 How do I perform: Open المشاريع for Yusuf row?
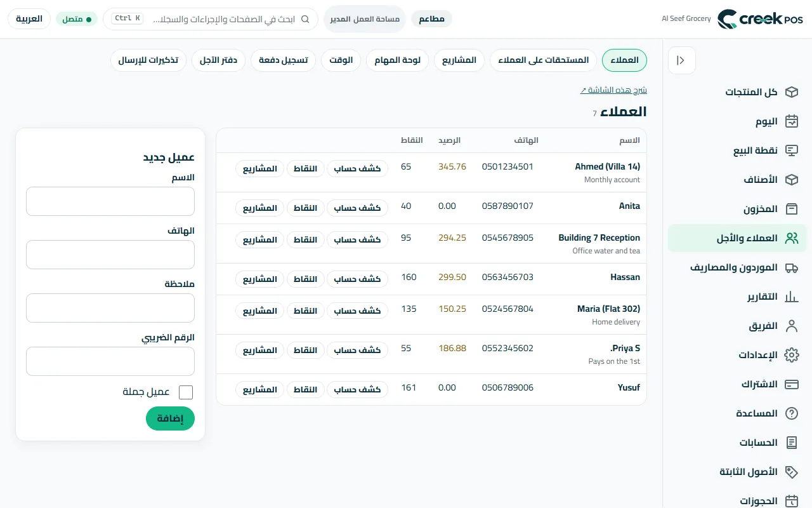[x=259, y=389]
